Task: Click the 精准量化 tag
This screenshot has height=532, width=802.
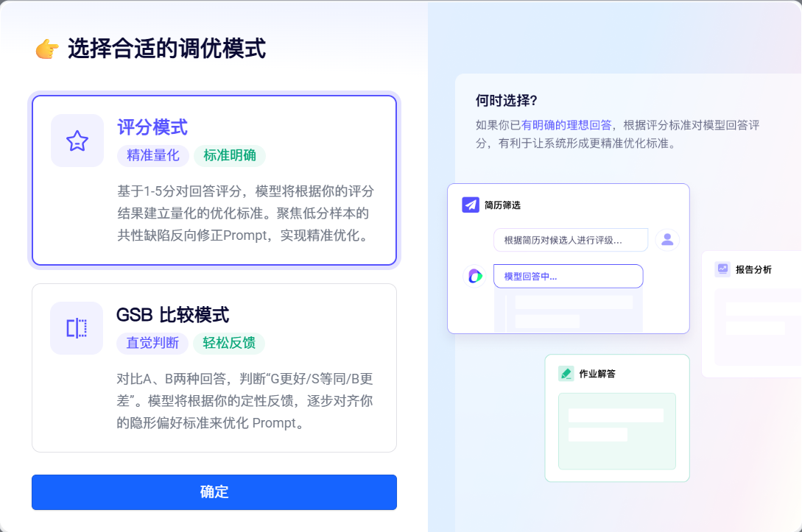Action: pyautogui.click(x=153, y=155)
